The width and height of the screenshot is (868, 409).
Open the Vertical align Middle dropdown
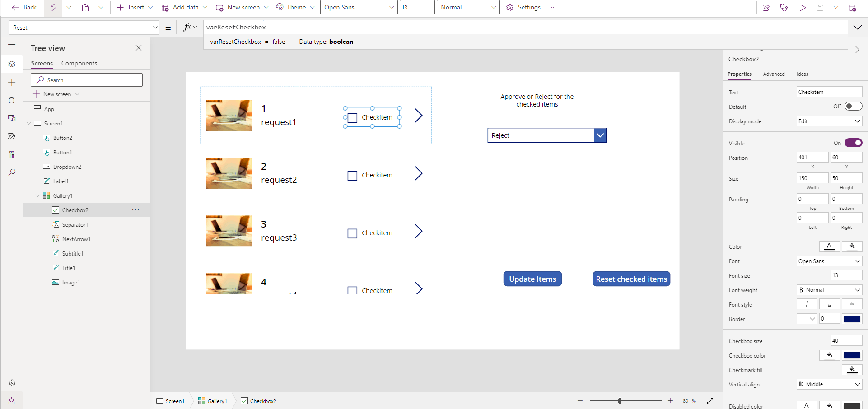[829, 384]
